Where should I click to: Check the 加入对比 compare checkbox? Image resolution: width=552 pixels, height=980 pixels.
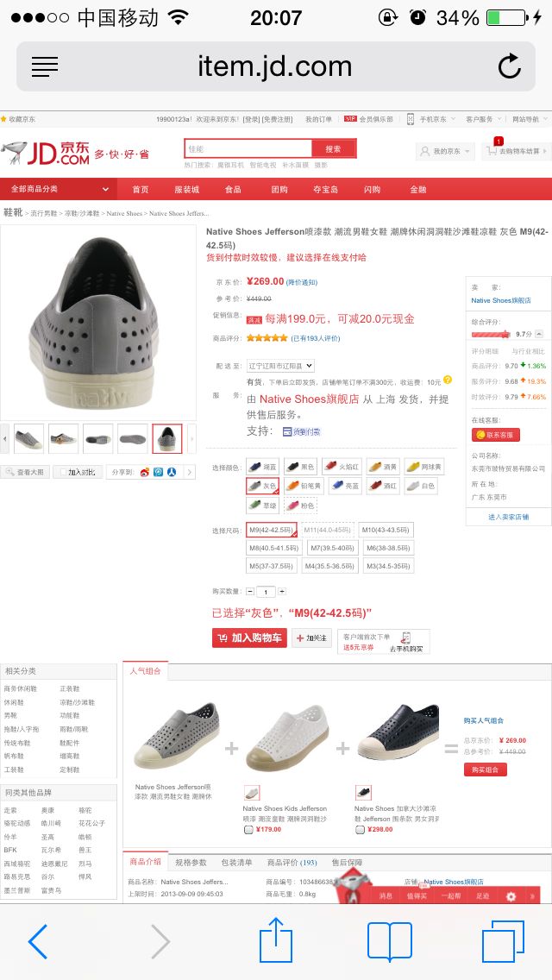pos(61,473)
